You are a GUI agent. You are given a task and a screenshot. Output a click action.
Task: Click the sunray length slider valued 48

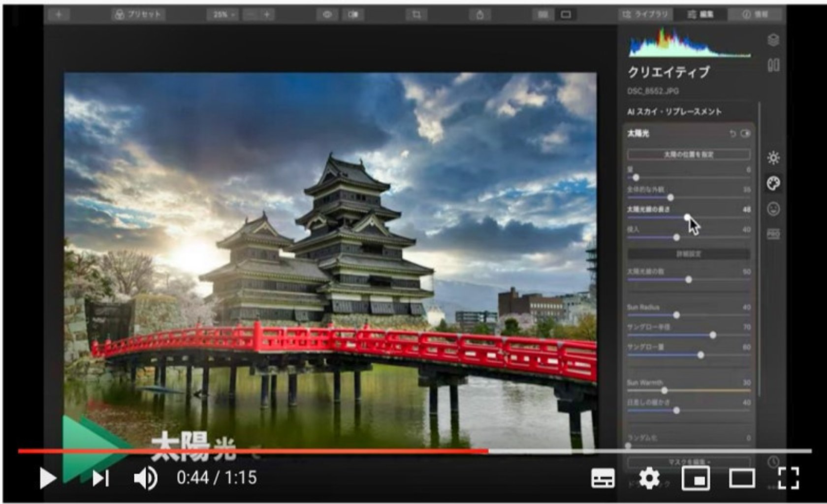tap(689, 217)
